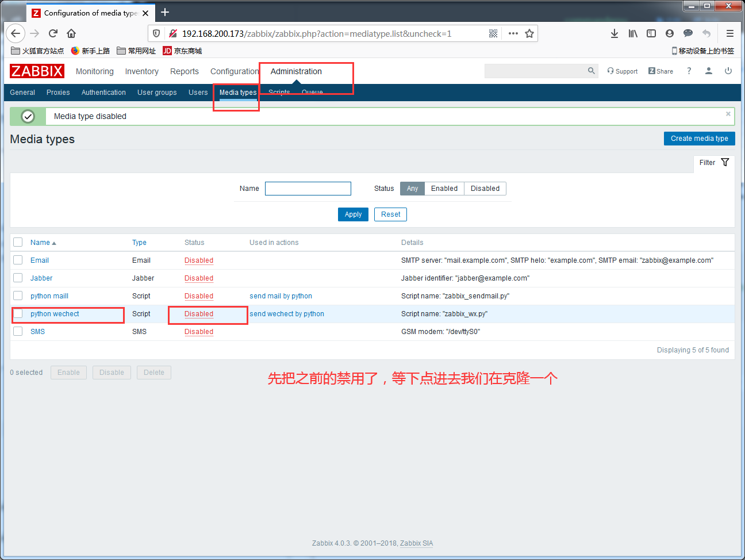Open a new browser tab with plus
The image size is (745, 560).
[x=165, y=12]
